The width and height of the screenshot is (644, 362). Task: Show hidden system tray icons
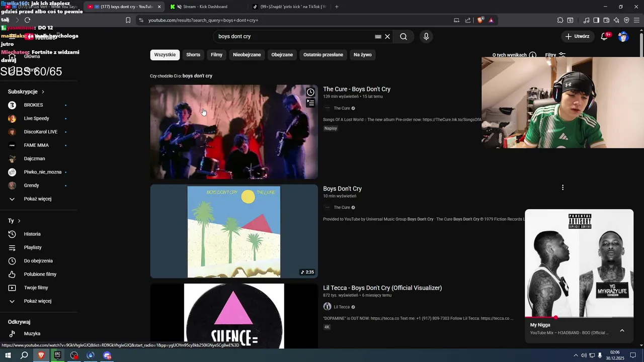[576, 355]
